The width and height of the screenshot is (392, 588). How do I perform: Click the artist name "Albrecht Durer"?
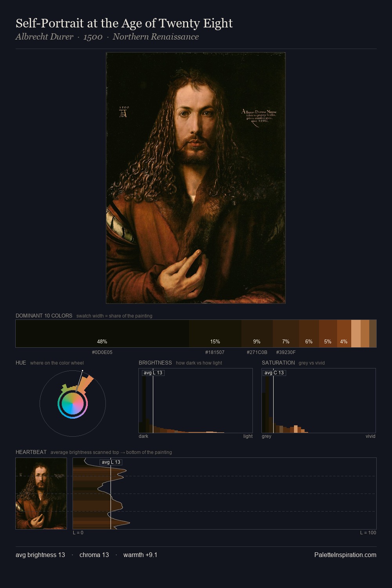coord(44,37)
